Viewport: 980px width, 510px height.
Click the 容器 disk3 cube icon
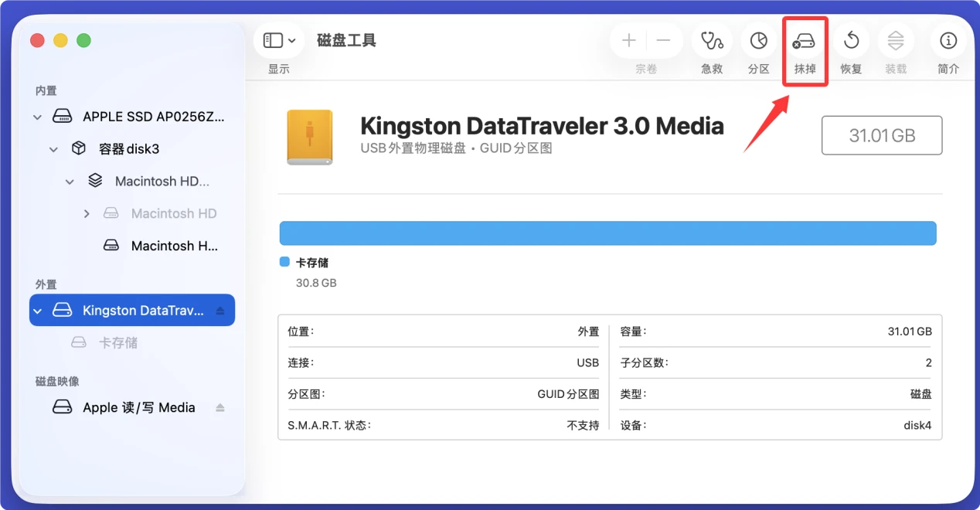click(x=78, y=148)
